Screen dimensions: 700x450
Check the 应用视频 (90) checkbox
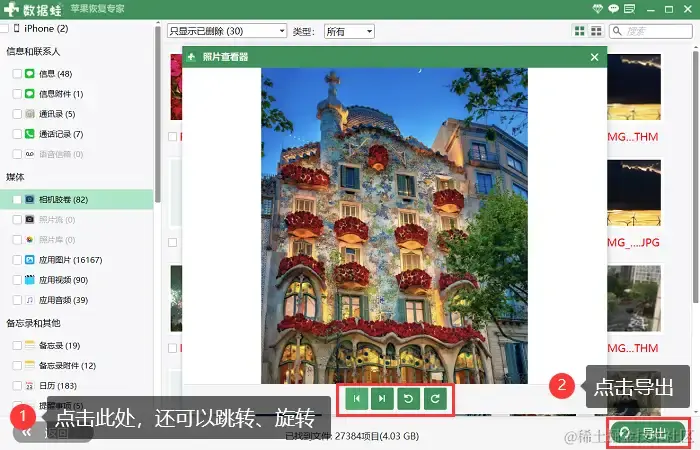pos(17,280)
